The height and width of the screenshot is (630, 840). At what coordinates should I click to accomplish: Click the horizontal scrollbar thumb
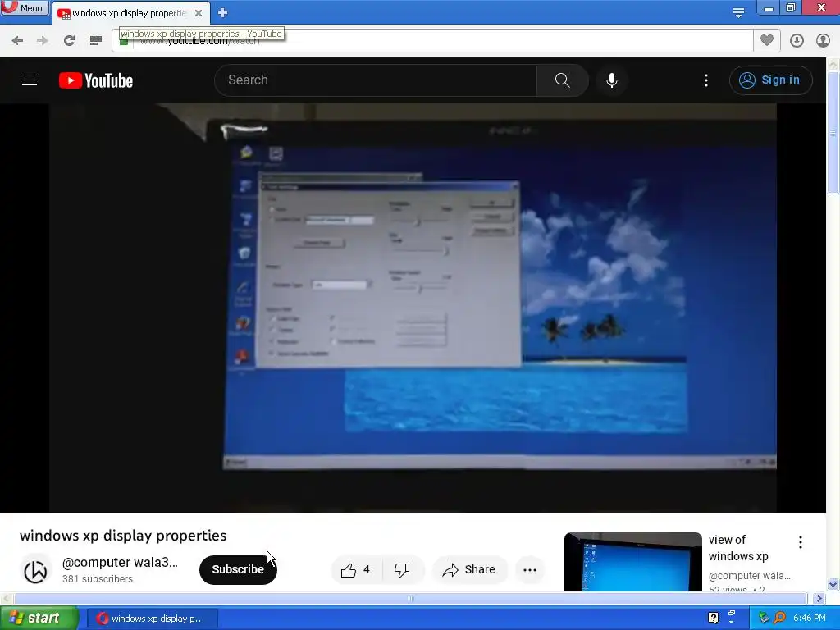[x=410, y=598]
